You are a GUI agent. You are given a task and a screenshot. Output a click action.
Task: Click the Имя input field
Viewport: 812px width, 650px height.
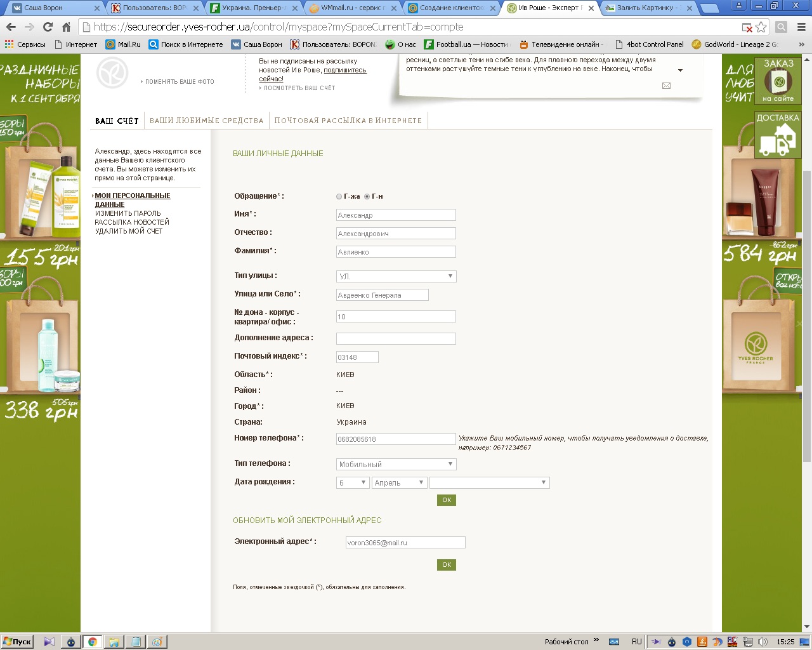396,215
